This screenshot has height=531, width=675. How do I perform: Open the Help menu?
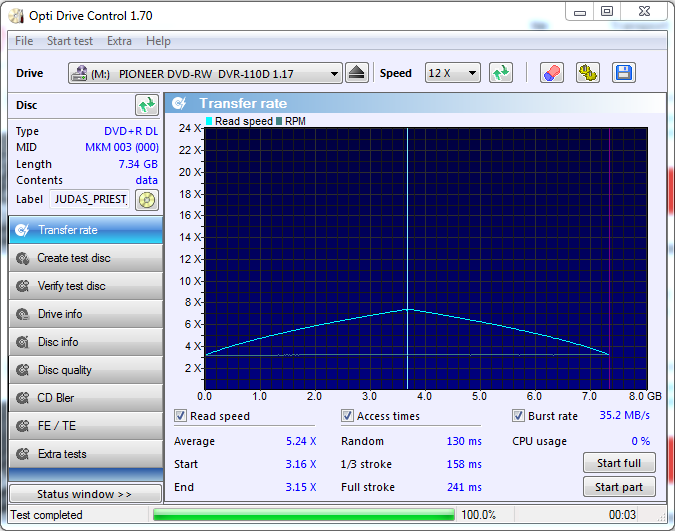pos(158,41)
